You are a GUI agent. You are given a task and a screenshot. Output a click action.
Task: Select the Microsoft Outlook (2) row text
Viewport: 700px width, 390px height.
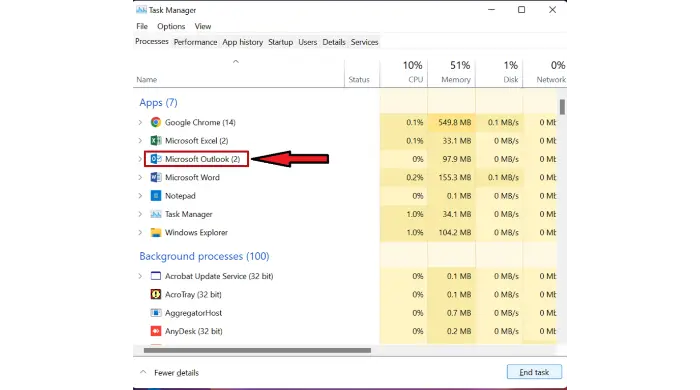[x=202, y=159]
